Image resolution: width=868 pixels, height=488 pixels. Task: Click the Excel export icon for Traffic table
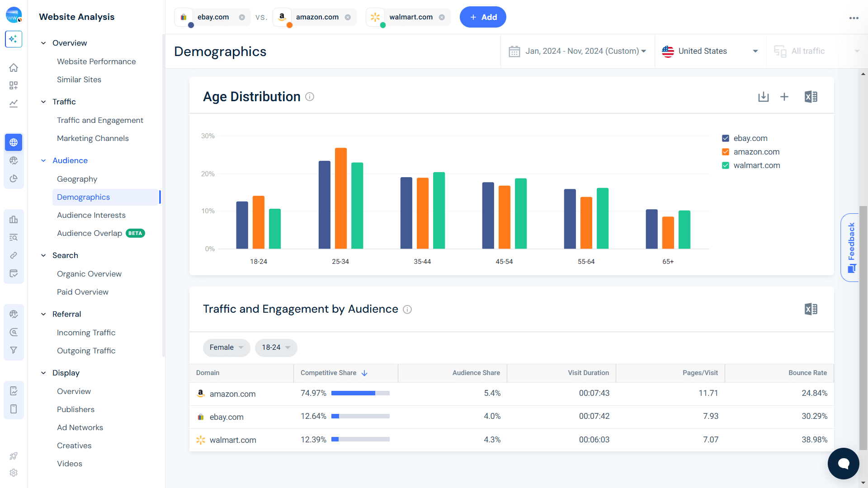(x=811, y=309)
